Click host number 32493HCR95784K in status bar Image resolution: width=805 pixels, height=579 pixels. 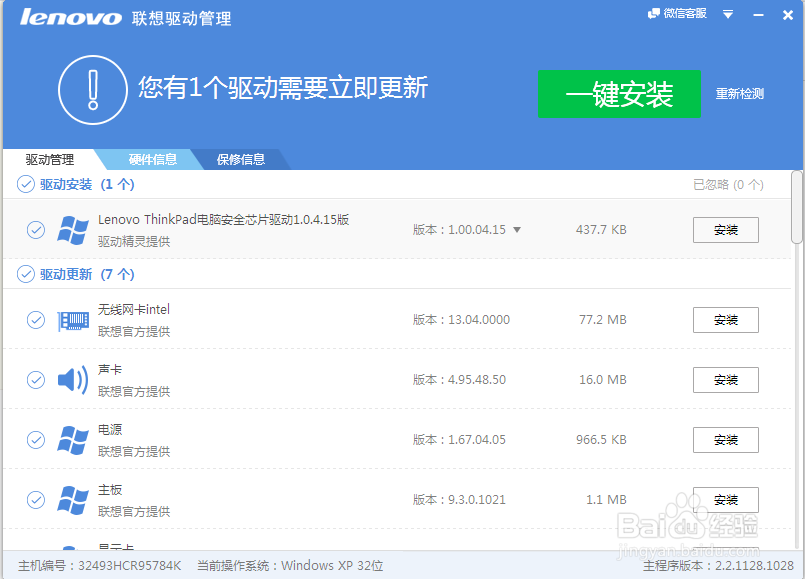(x=129, y=566)
